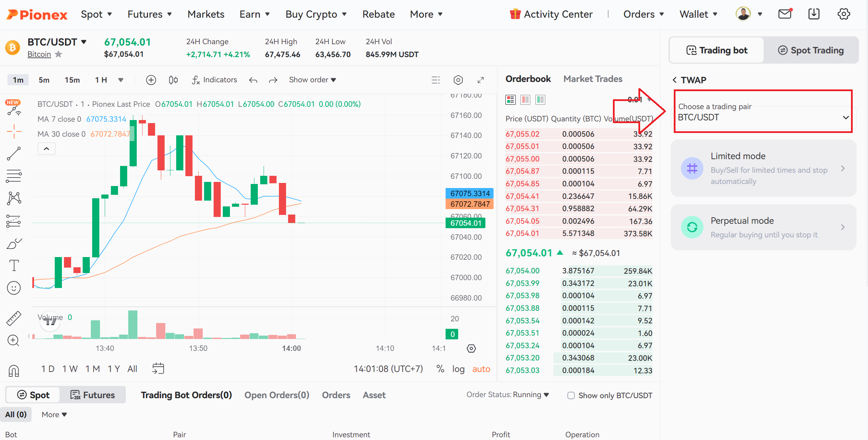Click the Bitcoin link

click(39, 54)
